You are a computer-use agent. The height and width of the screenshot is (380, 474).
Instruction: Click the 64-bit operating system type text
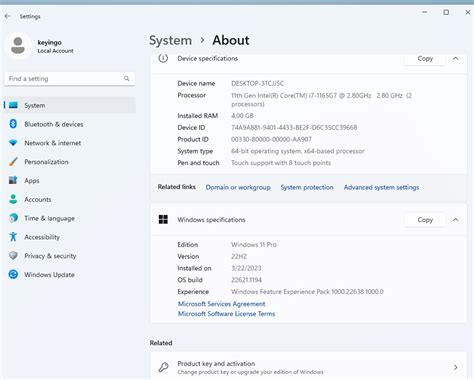[298, 151]
